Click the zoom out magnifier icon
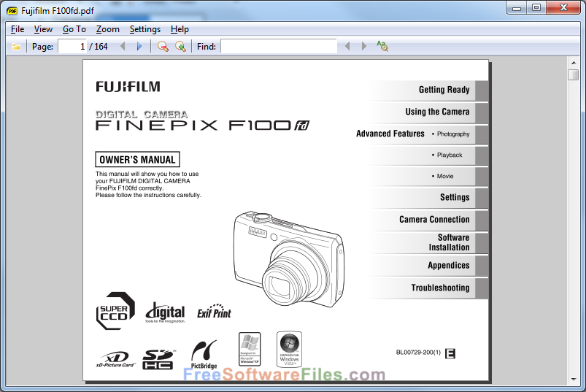586x392 pixels. click(163, 46)
